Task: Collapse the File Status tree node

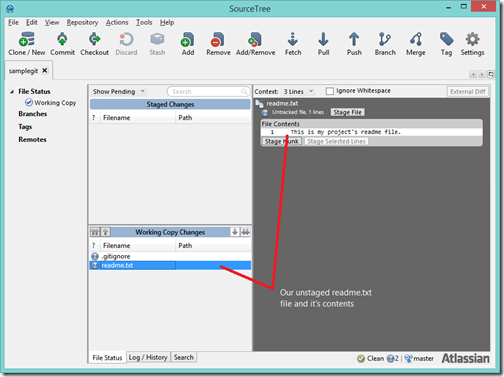Action: tap(12, 92)
